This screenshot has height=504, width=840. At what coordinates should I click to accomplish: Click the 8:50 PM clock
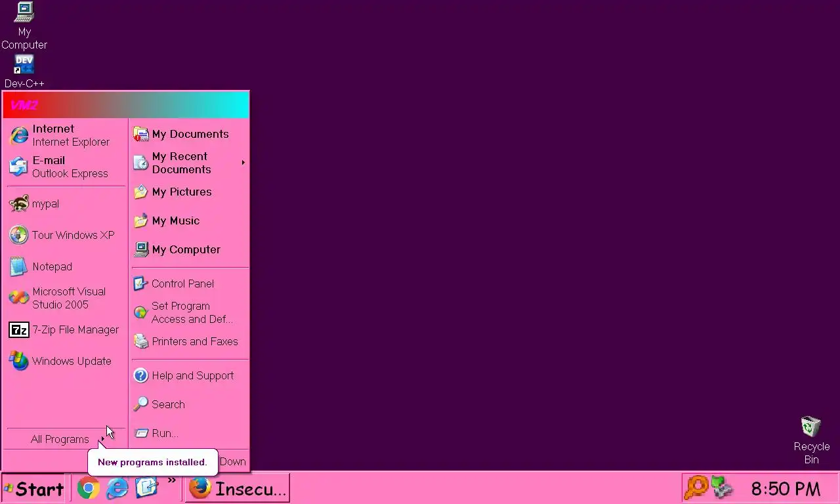pyautogui.click(x=786, y=489)
